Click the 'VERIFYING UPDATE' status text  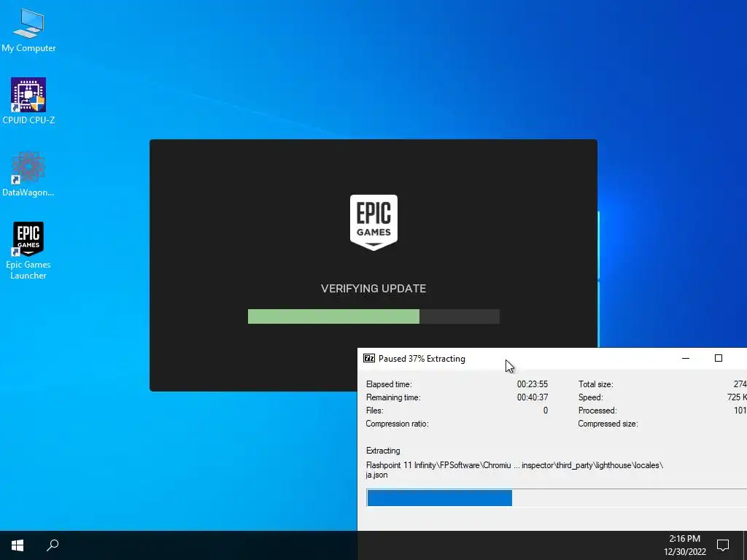[373, 289]
